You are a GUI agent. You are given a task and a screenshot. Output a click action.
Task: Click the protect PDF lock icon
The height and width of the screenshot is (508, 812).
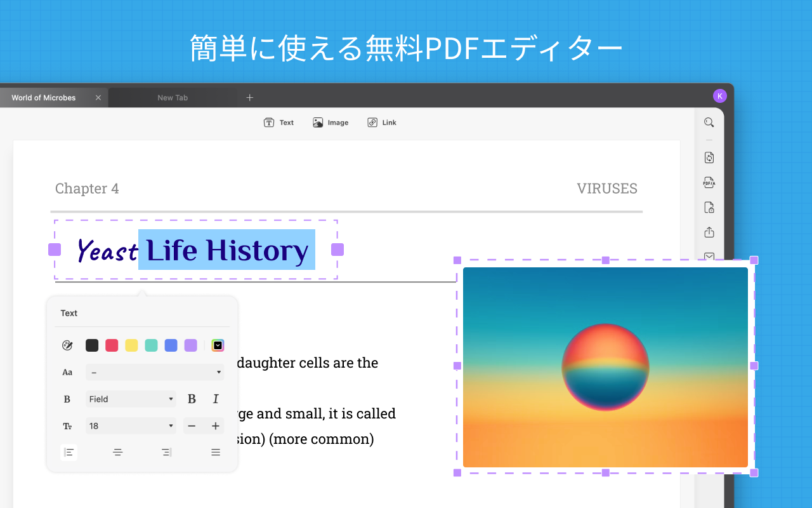point(709,208)
